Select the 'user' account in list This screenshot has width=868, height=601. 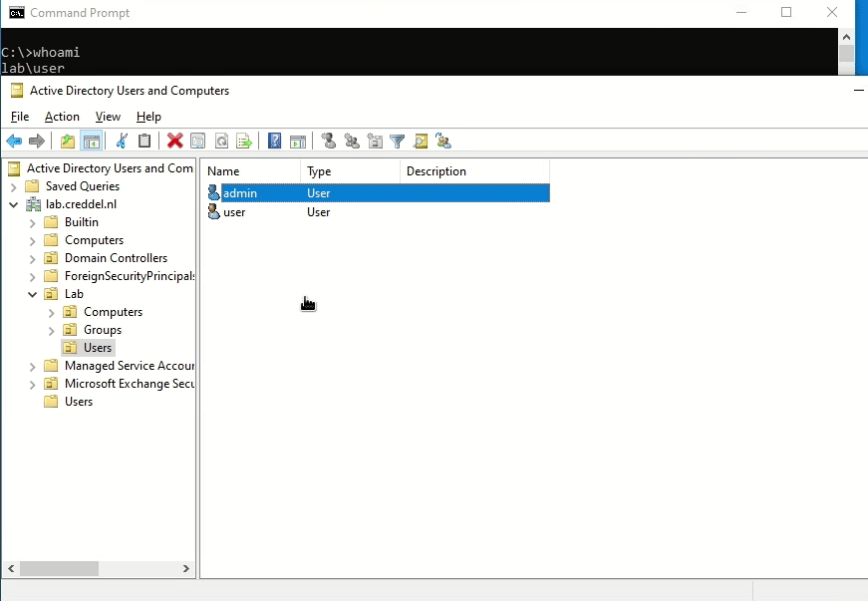(234, 212)
